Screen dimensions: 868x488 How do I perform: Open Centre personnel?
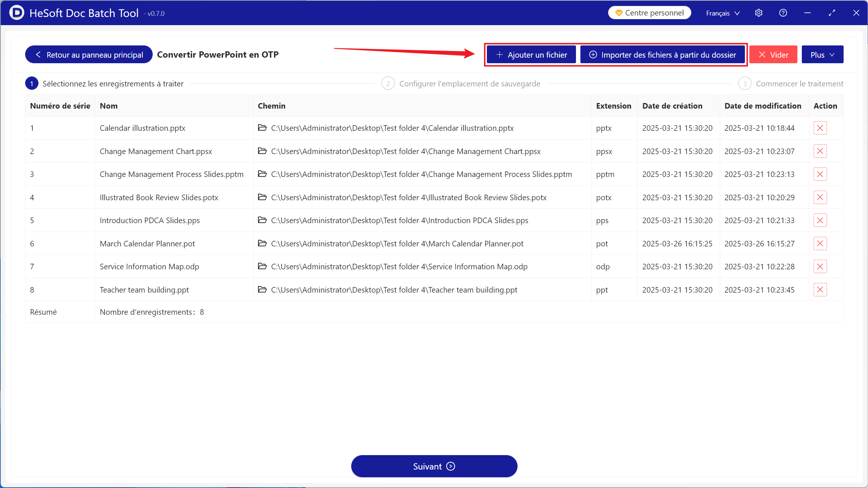(x=650, y=13)
